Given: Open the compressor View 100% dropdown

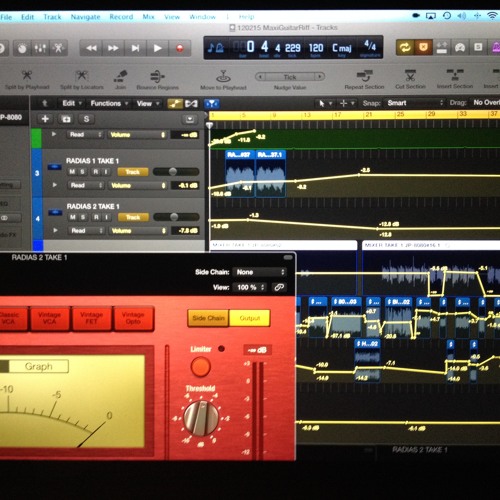Looking at the screenshot, I should 250,287.
